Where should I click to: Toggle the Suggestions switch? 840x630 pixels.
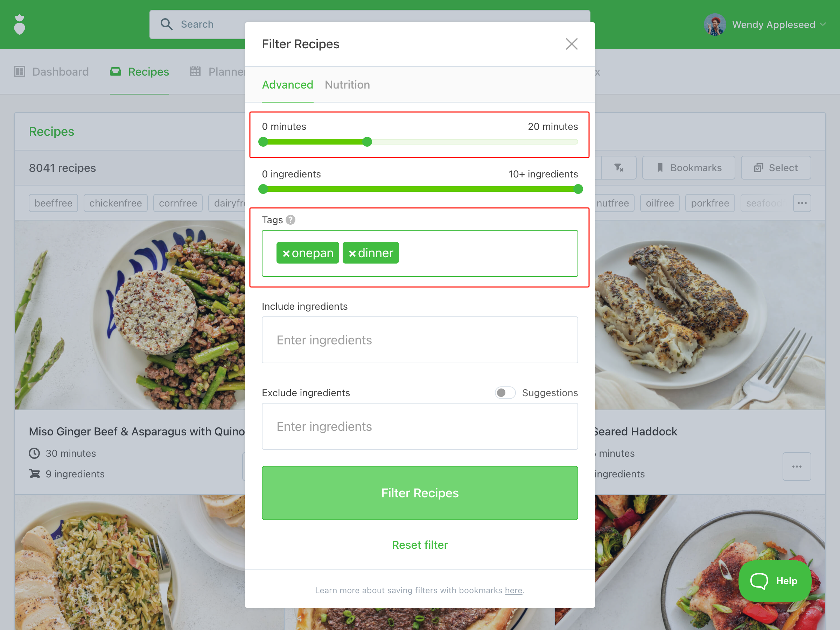[x=505, y=393]
